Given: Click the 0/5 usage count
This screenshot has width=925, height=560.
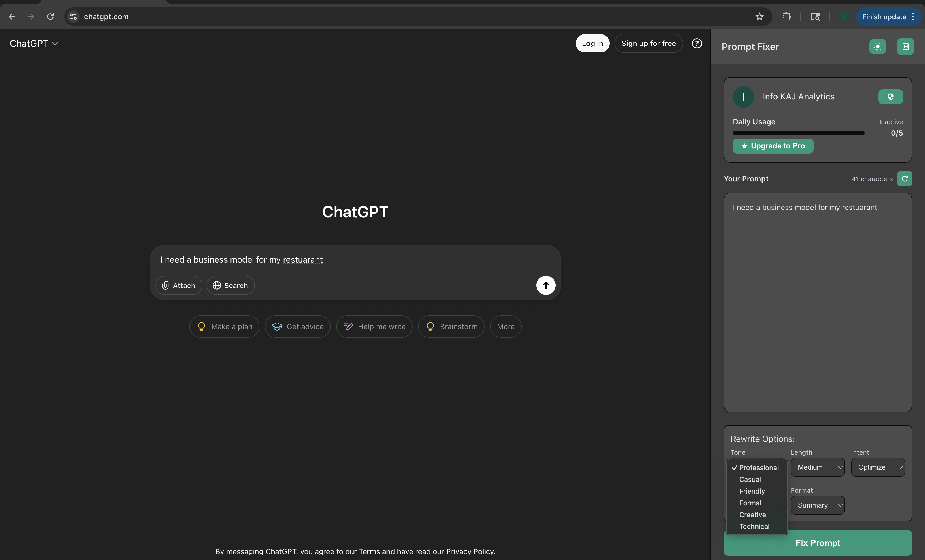Looking at the screenshot, I should [897, 133].
